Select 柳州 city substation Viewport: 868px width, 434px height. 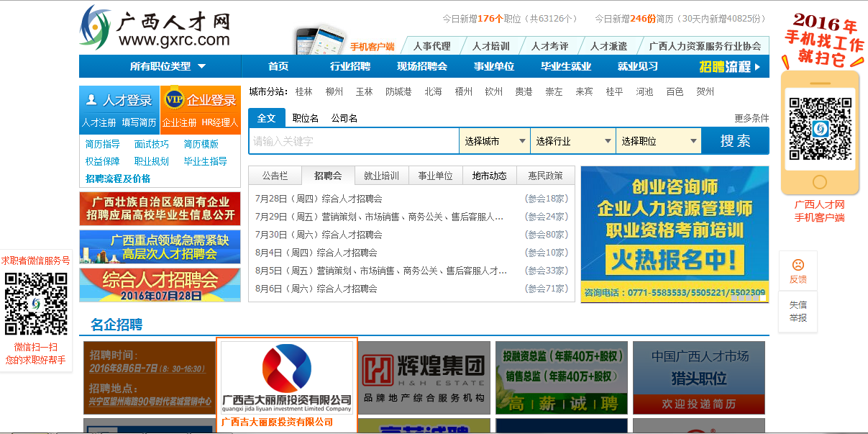tap(334, 92)
